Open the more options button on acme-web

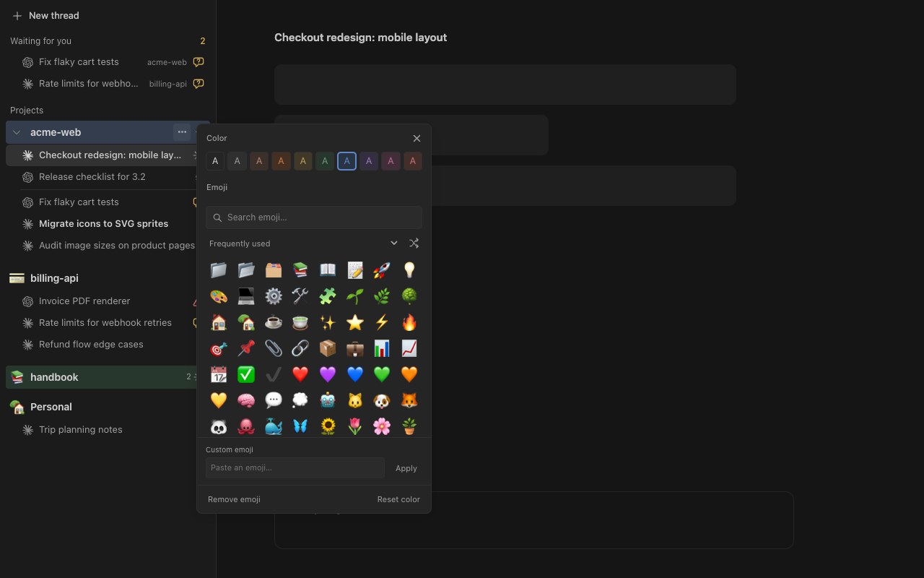coord(182,132)
